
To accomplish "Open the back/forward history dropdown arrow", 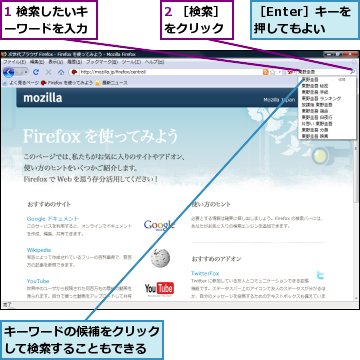I will coord(26,72).
